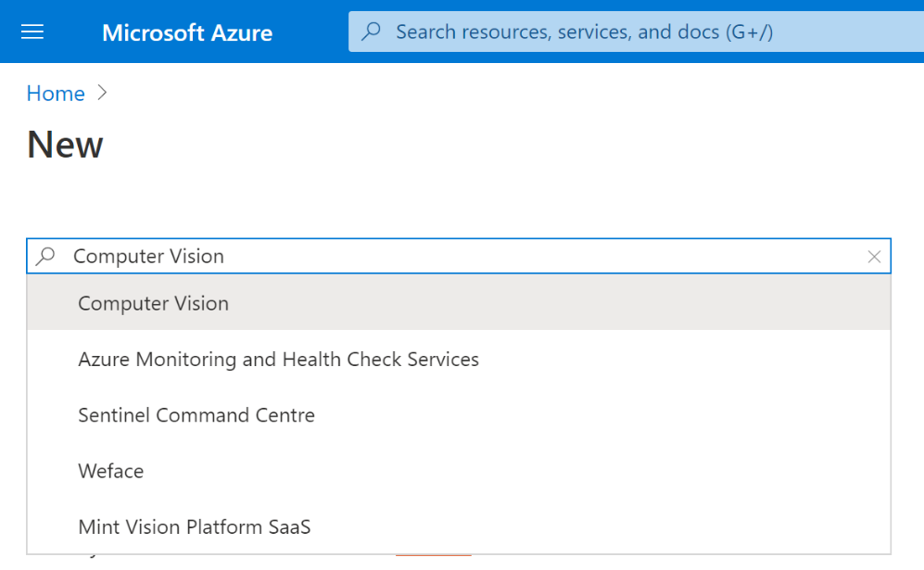The image size is (924, 570).
Task: Click inside the Computer Vision search field
Action: [x=459, y=256]
